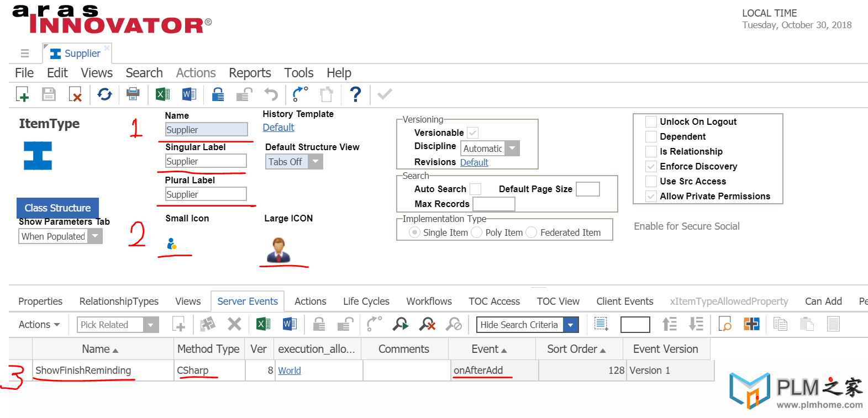This screenshot has width=868, height=418.
Task: Check the Dependent checkbox
Action: coord(651,136)
